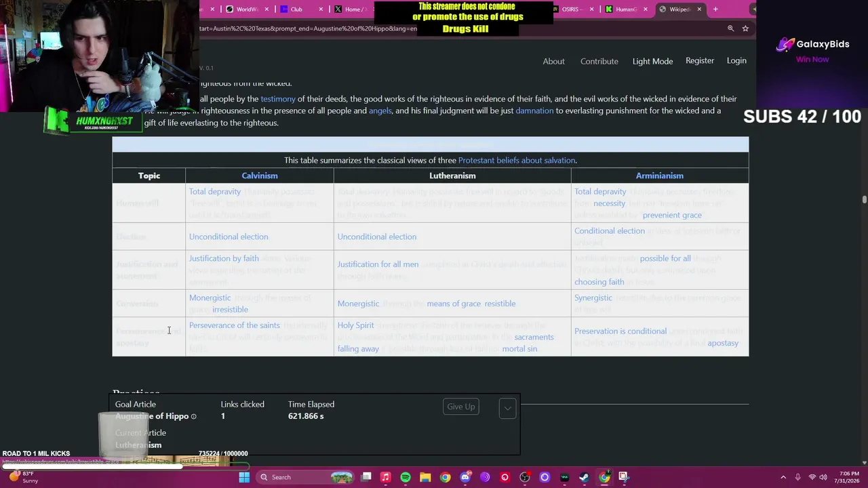Screen dimensions: 868x488
Task: Open the 'mortal sin' link
Action: [x=519, y=348]
